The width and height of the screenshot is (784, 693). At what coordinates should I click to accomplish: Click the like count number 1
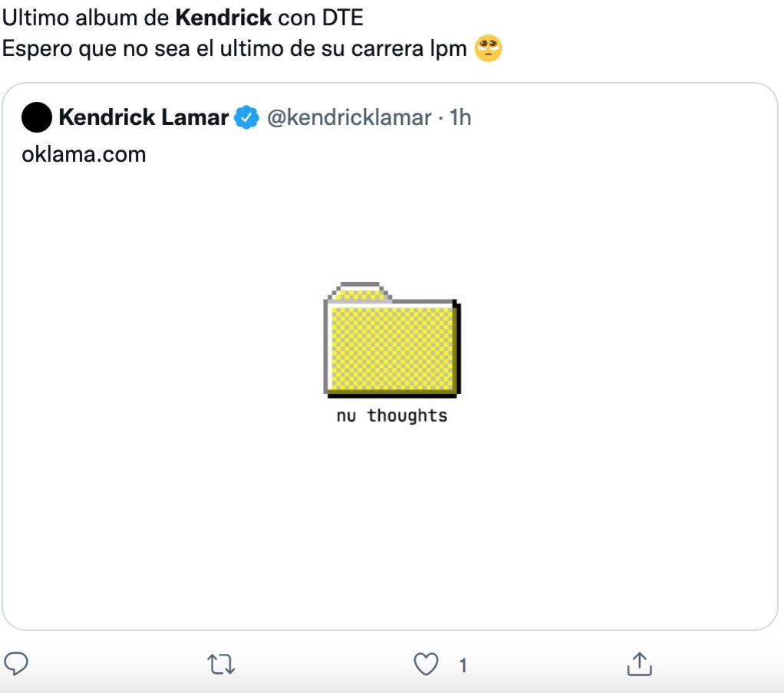(x=462, y=665)
